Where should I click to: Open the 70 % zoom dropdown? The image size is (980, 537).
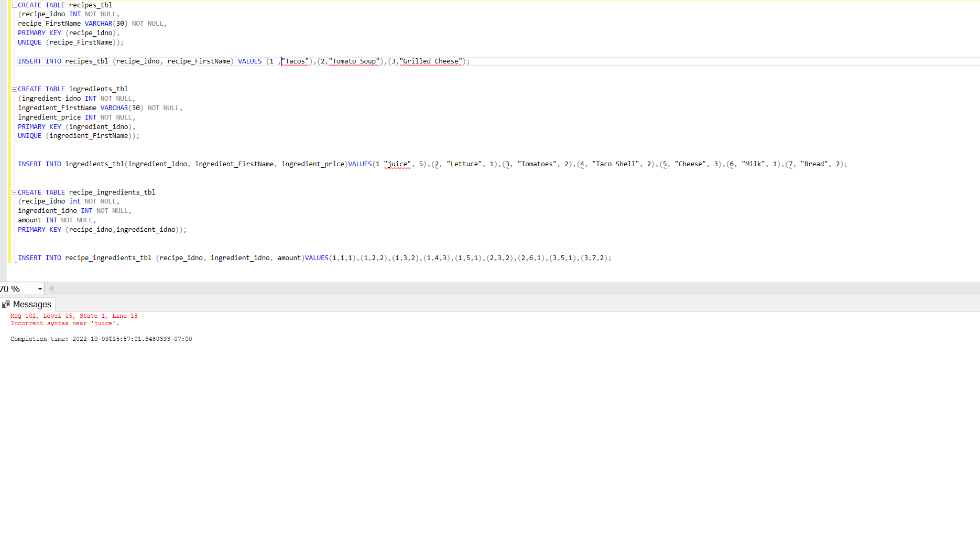pos(40,289)
